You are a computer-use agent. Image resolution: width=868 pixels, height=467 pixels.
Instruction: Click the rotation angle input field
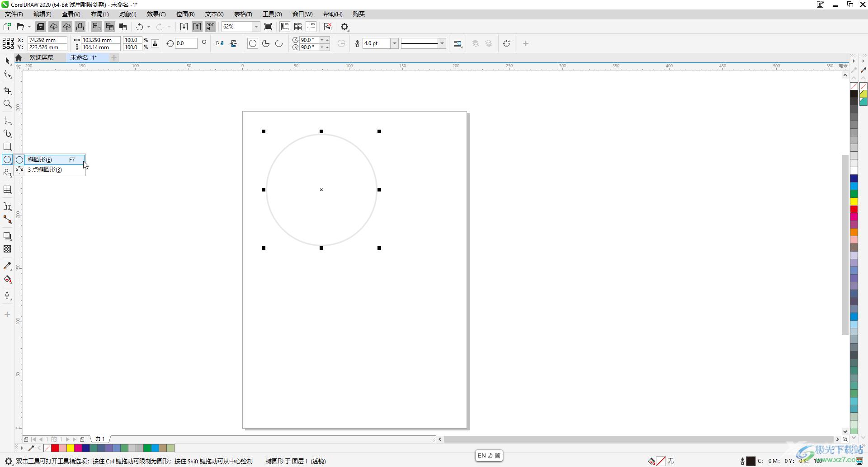click(186, 43)
